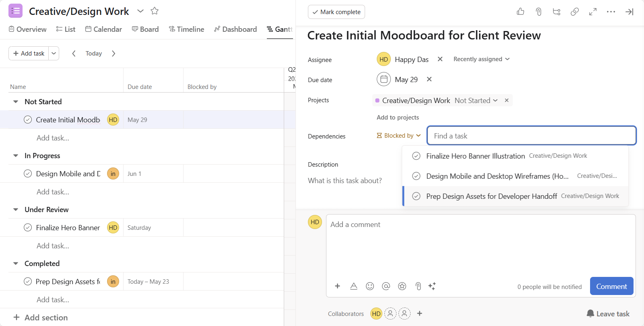Post with the Comment button
644x326 pixels.
(611, 286)
